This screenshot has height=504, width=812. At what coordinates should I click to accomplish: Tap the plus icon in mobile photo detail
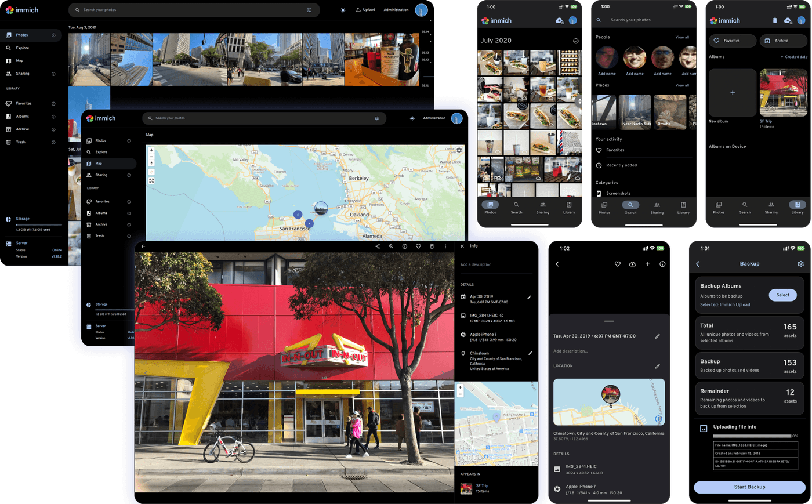click(x=647, y=264)
